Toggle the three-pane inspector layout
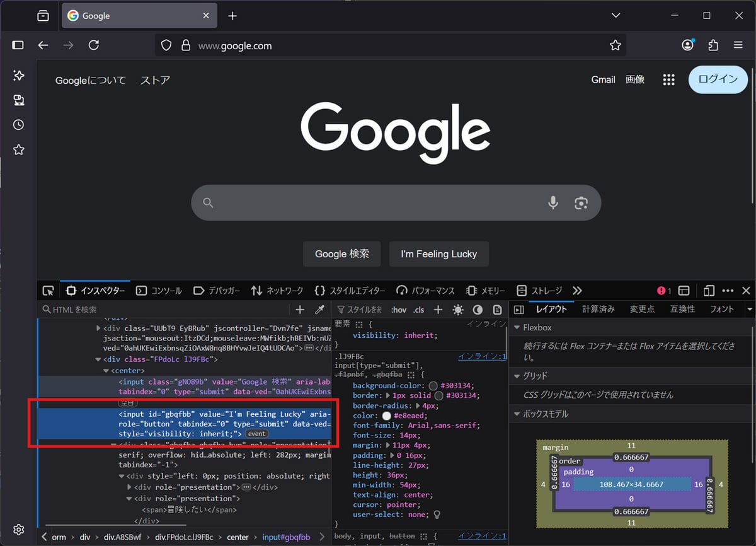Image resolution: width=756 pixels, height=546 pixels. pos(519,310)
